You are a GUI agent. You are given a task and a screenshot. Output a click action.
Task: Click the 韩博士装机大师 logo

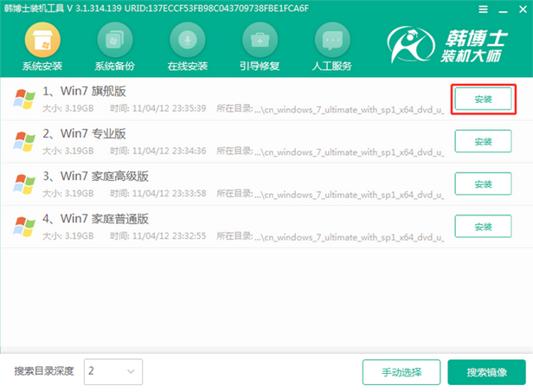pyautogui.click(x=451, y=42)
